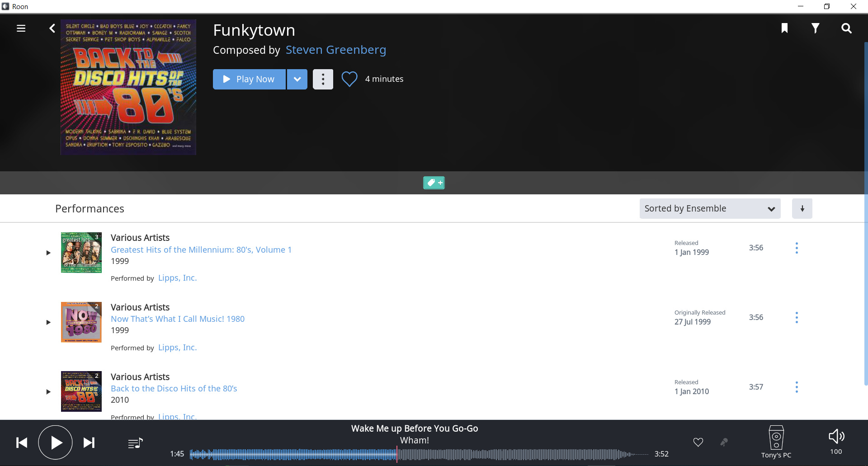Viewport: 868px width, 466px height.
Task: Open the play queue icon
Action: pos(135,443)
